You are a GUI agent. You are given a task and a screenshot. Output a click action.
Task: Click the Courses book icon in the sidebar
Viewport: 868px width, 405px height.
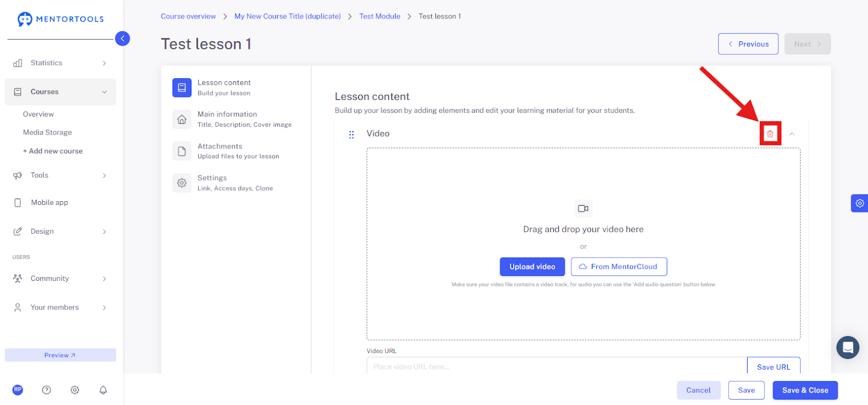(18, 92)
